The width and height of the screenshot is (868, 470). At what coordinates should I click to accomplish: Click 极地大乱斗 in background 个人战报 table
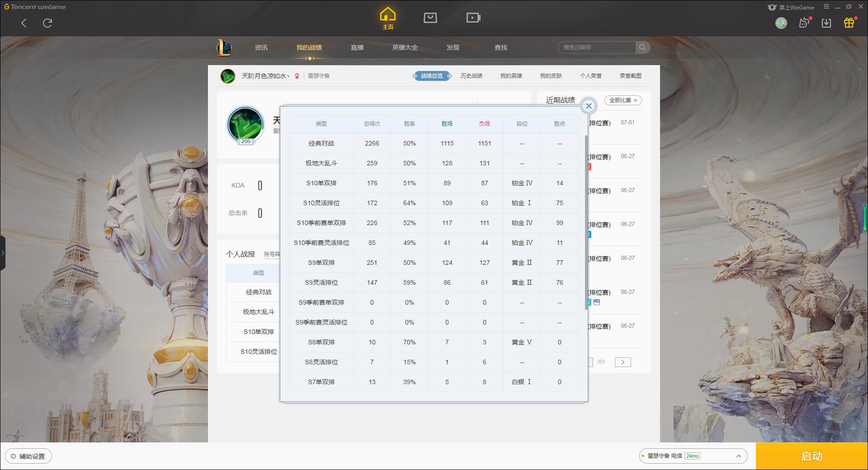click(x=259, y=312)
